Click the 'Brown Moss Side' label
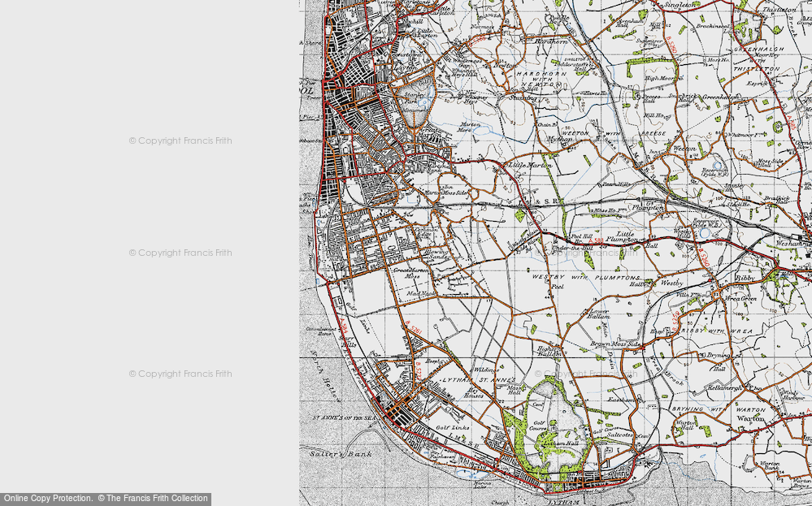 click(616, 344)
